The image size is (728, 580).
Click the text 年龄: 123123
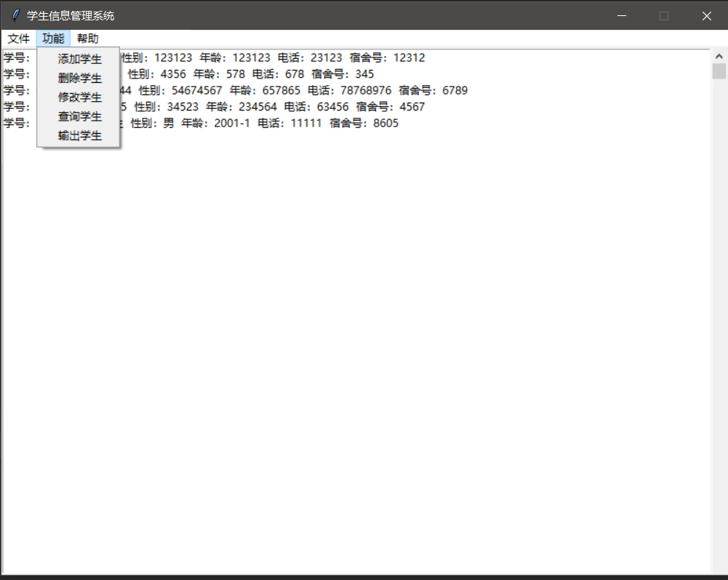tap(235, 57)
